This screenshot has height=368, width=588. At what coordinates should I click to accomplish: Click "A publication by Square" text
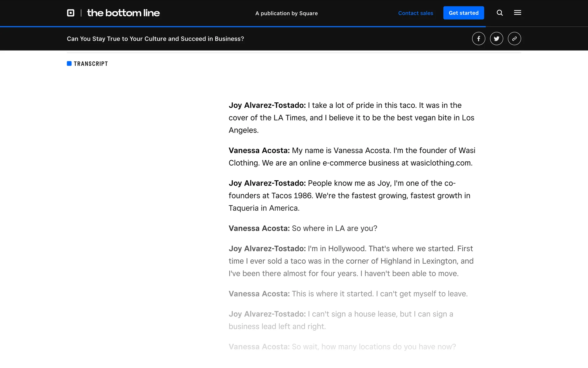pyautogui.click(x=286, y=13)
